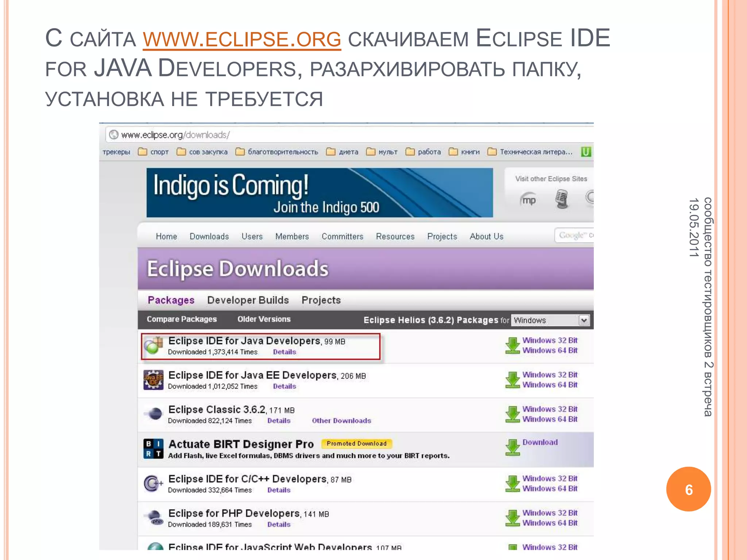Download Java Developers Windows 32 Bit
Image resolution: width=747 pixels, height=560 pixels.
(x=550, y=340)
